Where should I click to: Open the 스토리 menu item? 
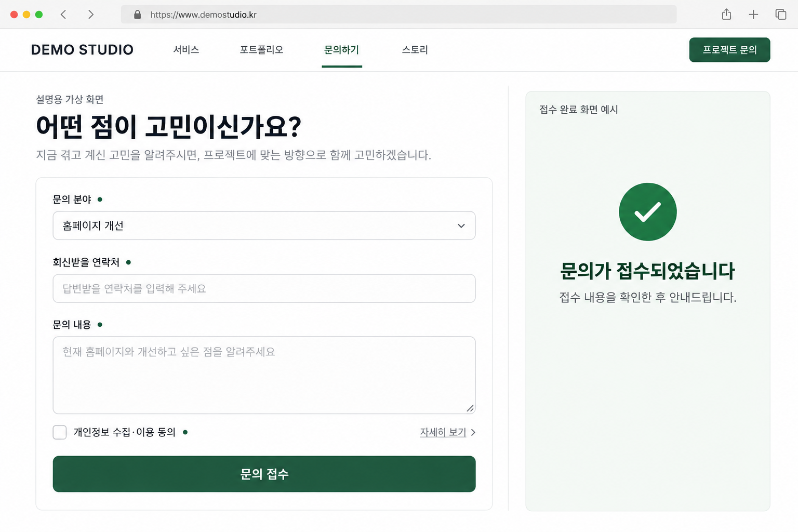[x=415, y=50]
